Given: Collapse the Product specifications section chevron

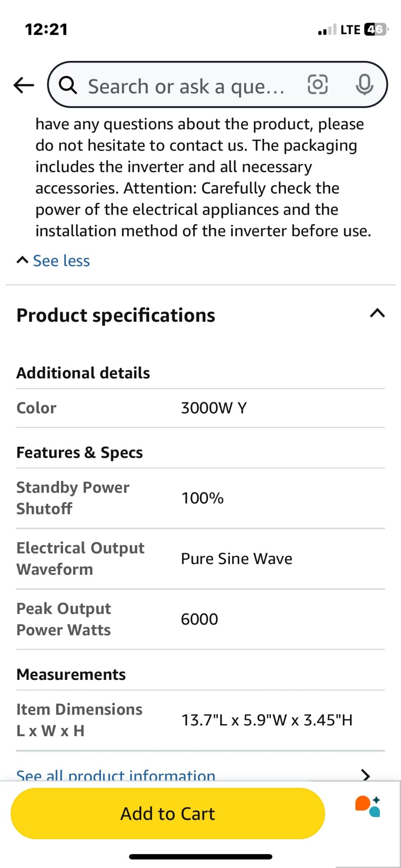Looking at the screenshot, I should 377,314.
